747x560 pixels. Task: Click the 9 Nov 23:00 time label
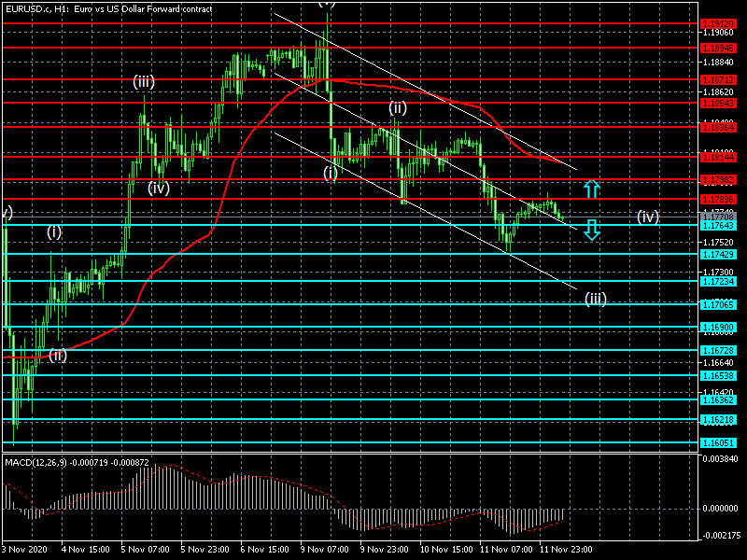385,549
